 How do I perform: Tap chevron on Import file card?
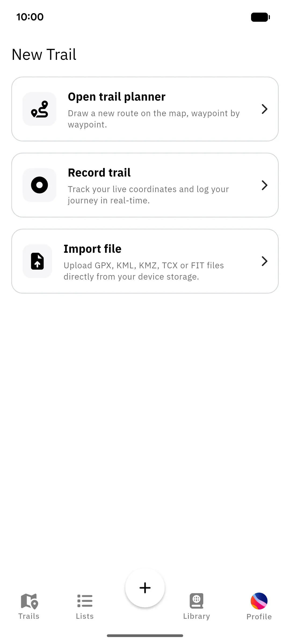point(264,261)
